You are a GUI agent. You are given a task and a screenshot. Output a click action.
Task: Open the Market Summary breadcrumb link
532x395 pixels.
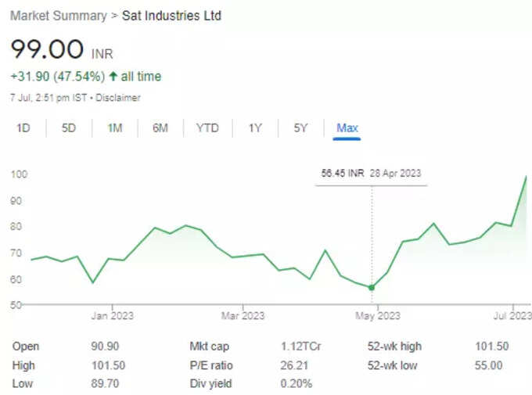[59, 16]
